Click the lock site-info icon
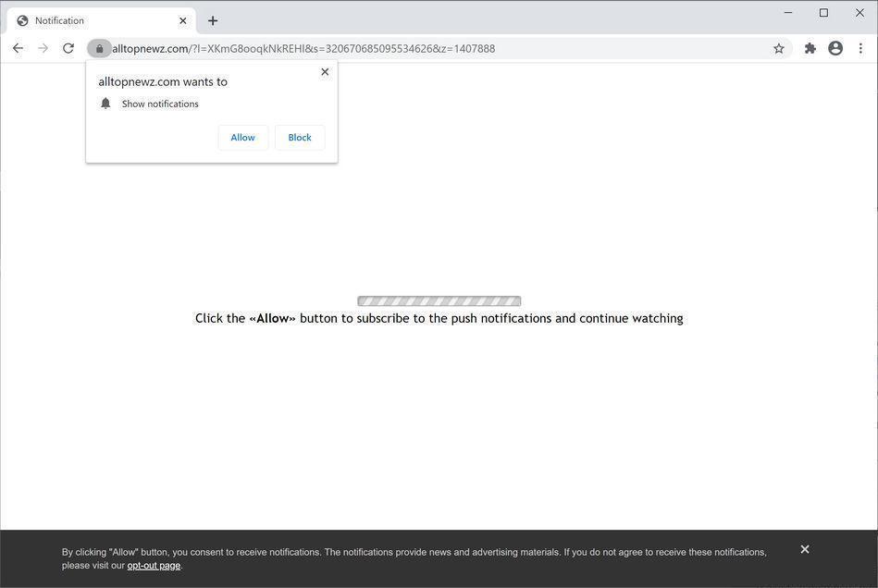878x588 pixels. coord(99,49)
